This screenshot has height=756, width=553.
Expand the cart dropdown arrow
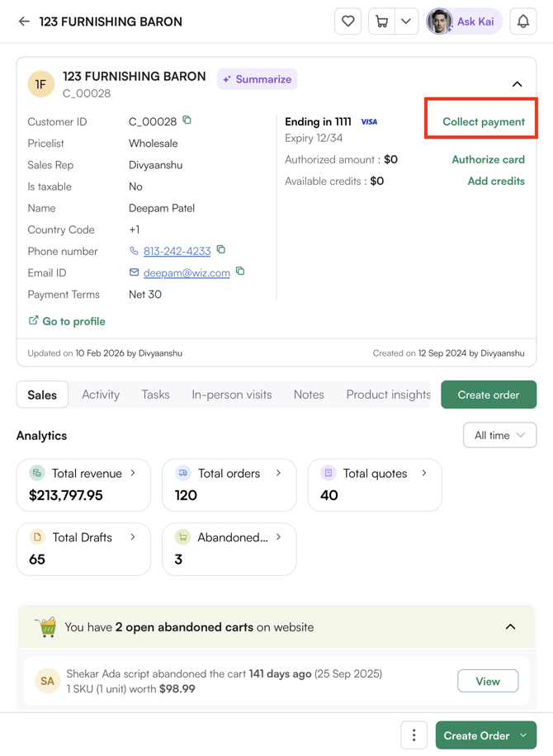click(406, 21)
